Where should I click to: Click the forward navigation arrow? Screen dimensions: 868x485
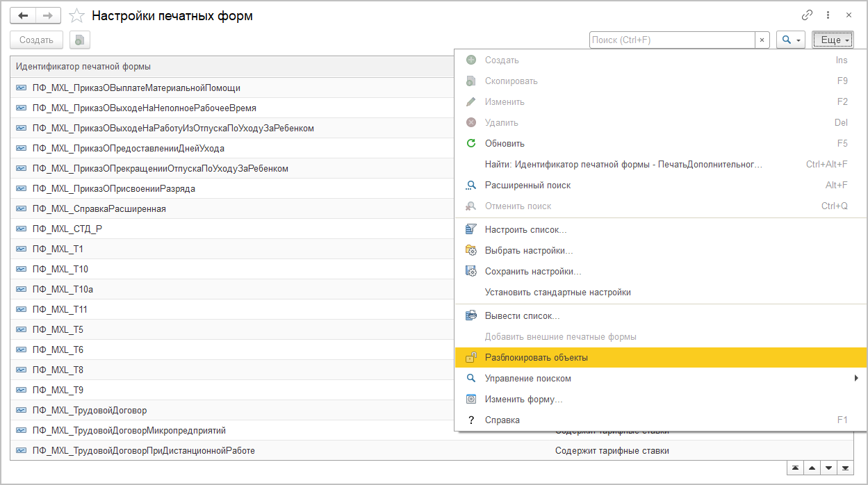click(x=47, y=15)
